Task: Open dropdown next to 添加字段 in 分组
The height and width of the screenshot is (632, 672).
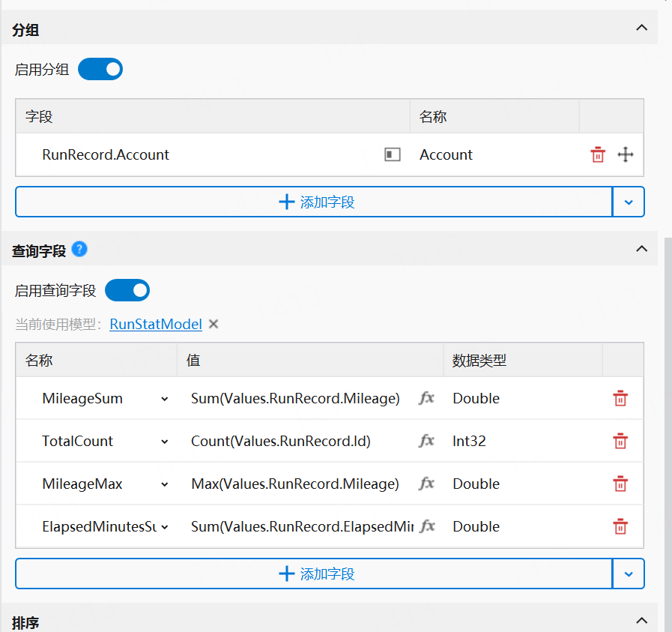Action: click(x=629, y=202)
